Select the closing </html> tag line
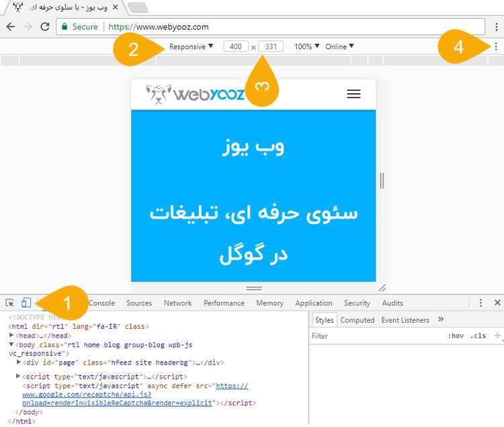Image resolution: width=504 pixels, height=427 pixels. tap(22, 421)
